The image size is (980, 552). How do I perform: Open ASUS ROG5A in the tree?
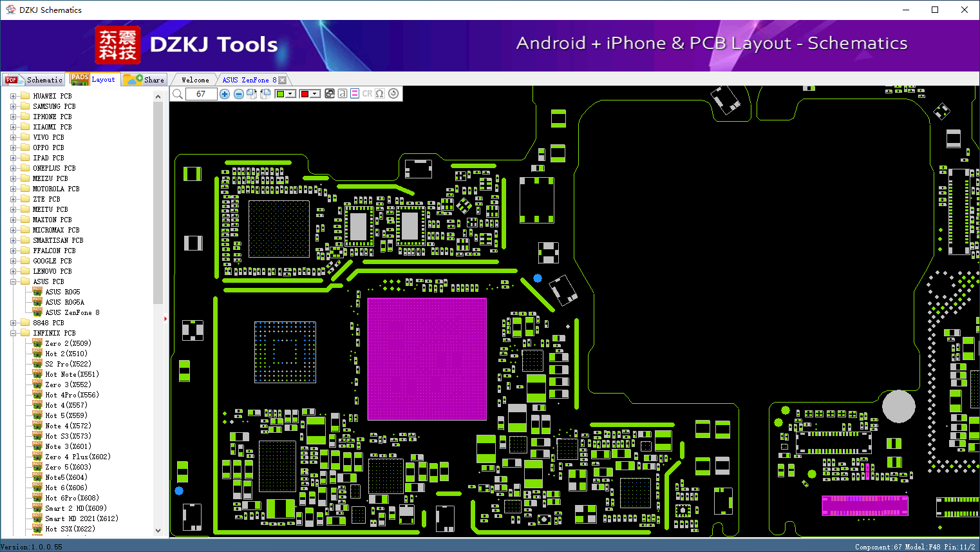coord(64,302)
